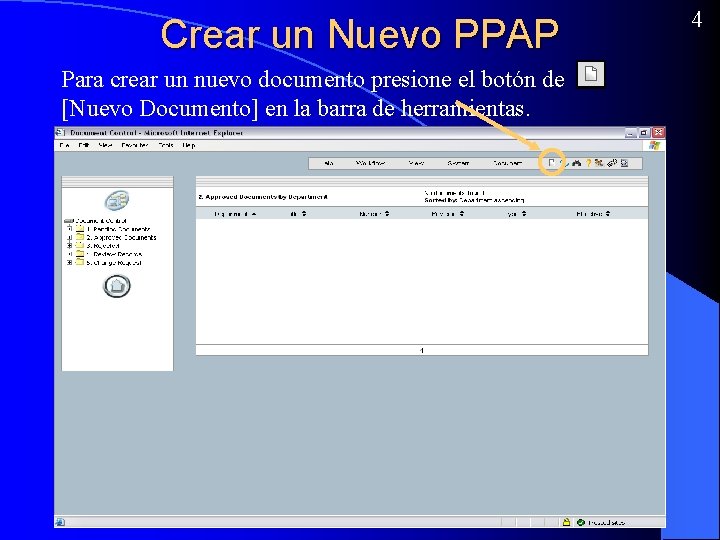Open the Edit menu of Internet Explorer

pyautogui.click(x=84, y=145)
